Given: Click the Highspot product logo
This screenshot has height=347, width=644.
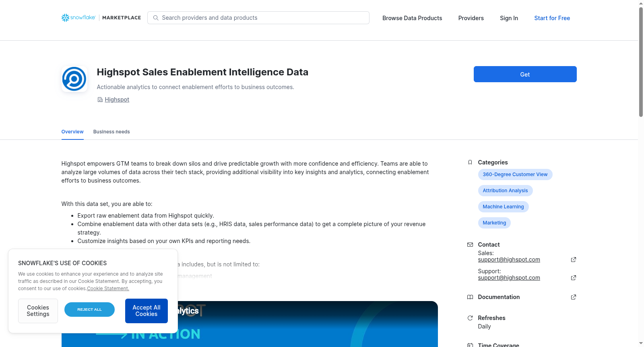Looking at the screenshot, I should pyautogui.click(x=74, y=79).
